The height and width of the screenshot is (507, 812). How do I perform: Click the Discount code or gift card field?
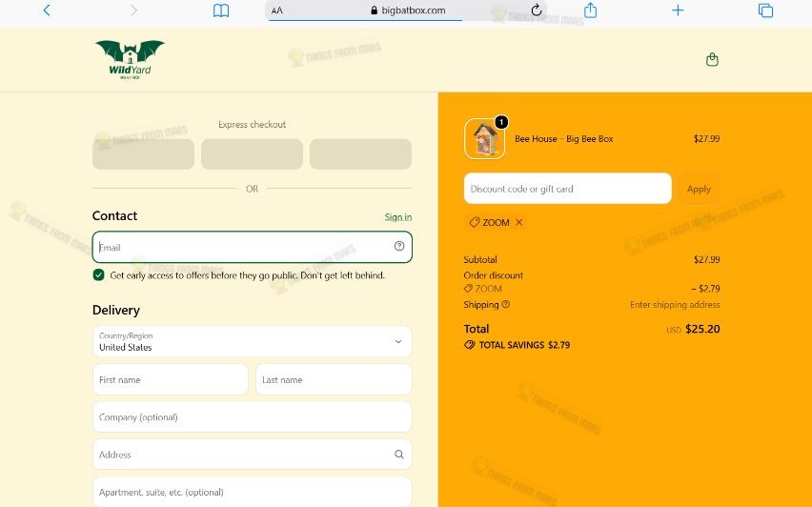click(x=568, y=189)
